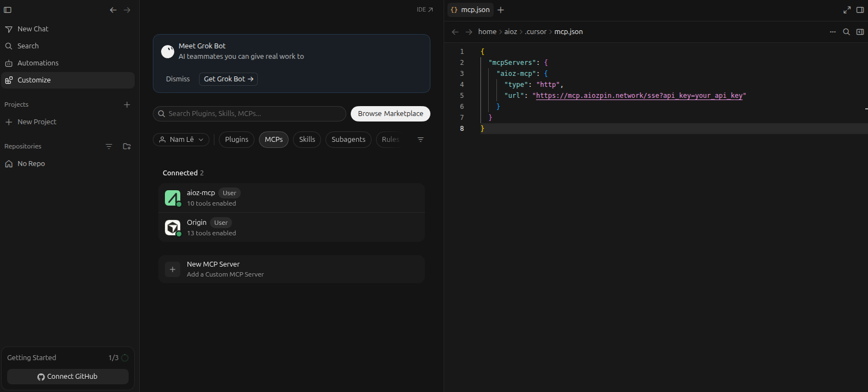Start a New Chat
Viewport: 868px width, 392px height.
tap(68, 29)
